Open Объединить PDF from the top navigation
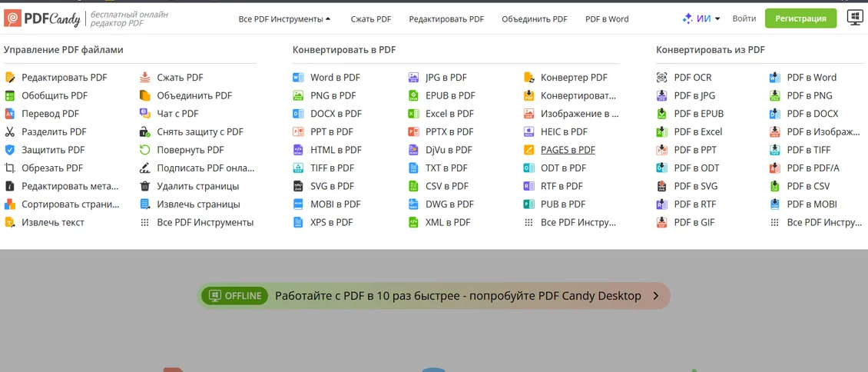 point(535,18)
